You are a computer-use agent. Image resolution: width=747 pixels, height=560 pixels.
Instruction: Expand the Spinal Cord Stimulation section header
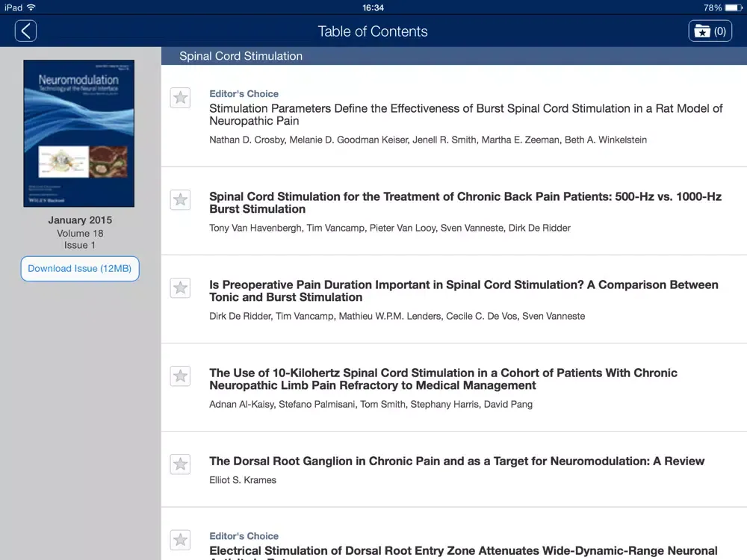coord(241,55)
